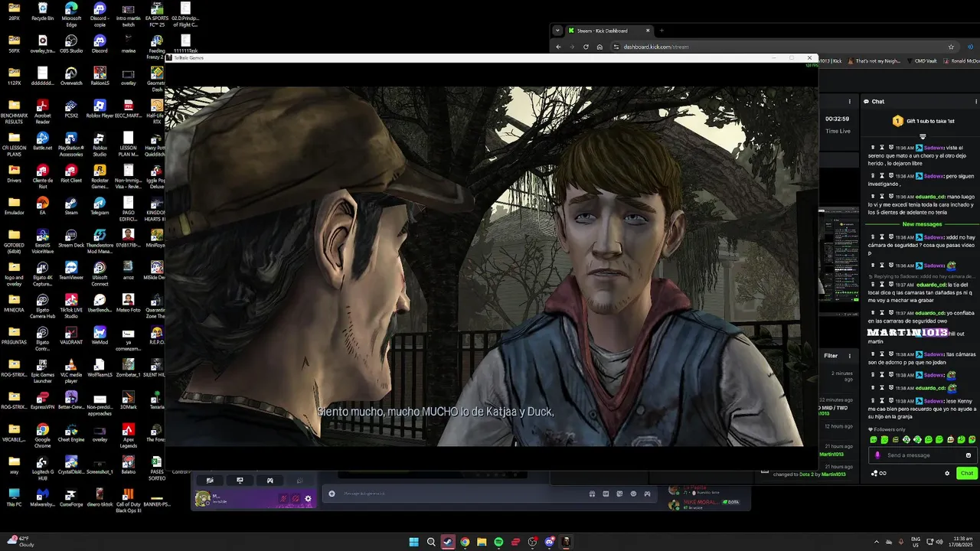This screenshot has height=551, width=980.
Task: Collapse the pinned gift banner chevron
Action: 923,136
